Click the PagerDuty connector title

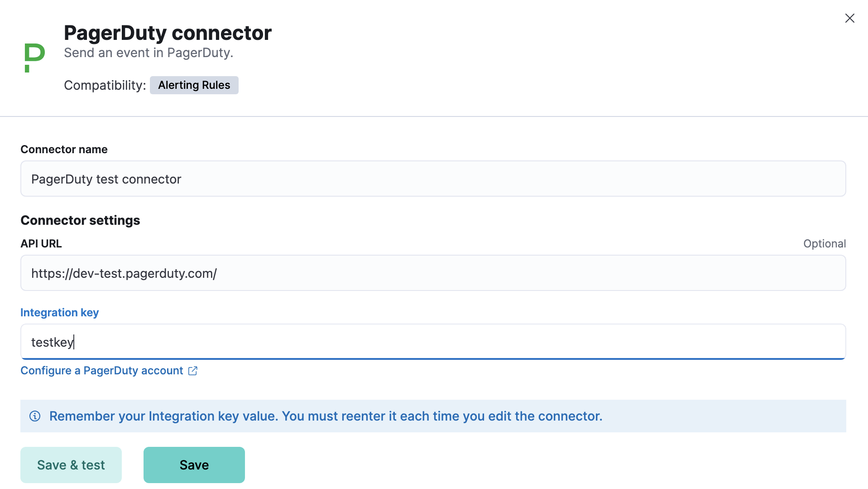coord(168,32)
